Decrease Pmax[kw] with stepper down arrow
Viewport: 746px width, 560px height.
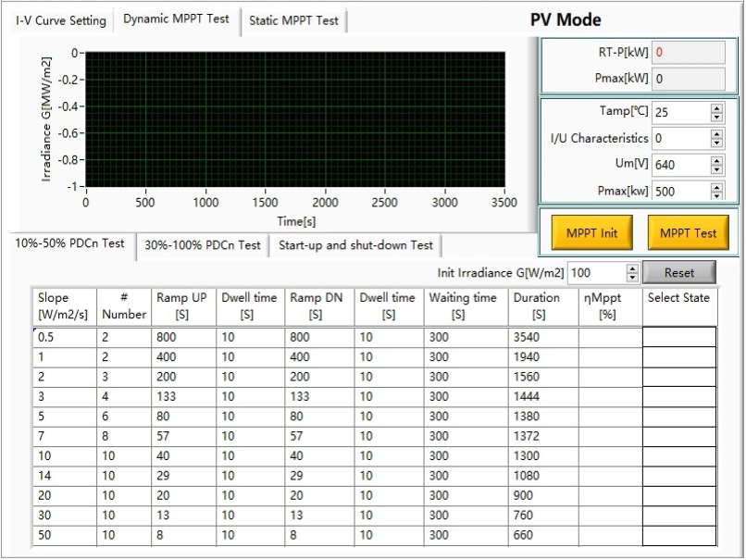click(716, 196)
